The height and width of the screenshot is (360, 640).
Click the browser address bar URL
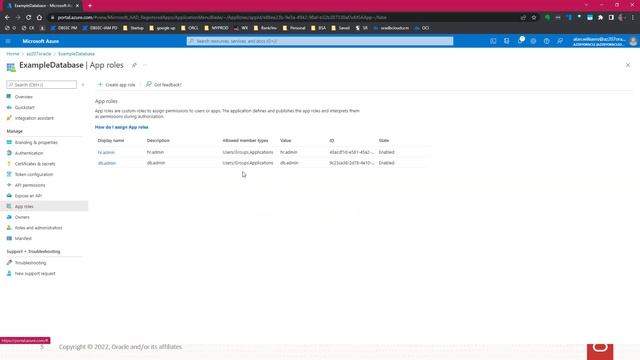pyautogui.click(x=222, y=18)
